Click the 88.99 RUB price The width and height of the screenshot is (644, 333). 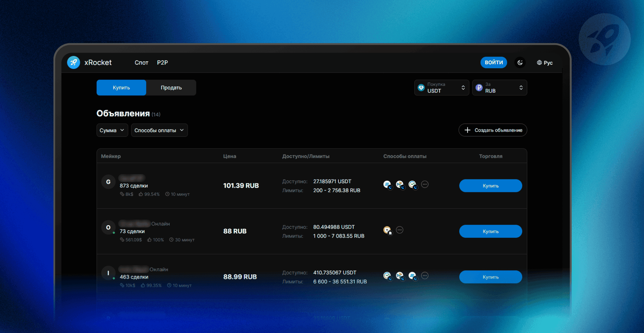(x=240, y=277)
